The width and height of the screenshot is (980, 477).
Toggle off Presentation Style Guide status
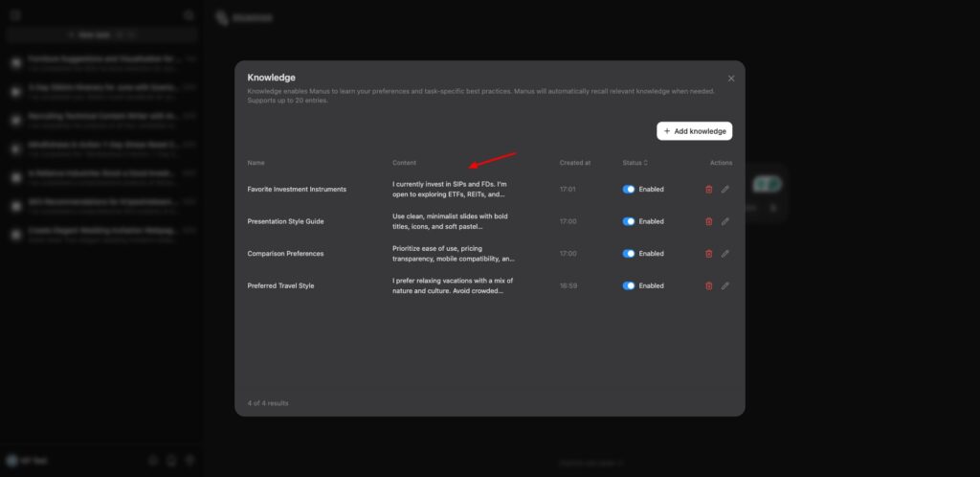(x=629, y=221)
